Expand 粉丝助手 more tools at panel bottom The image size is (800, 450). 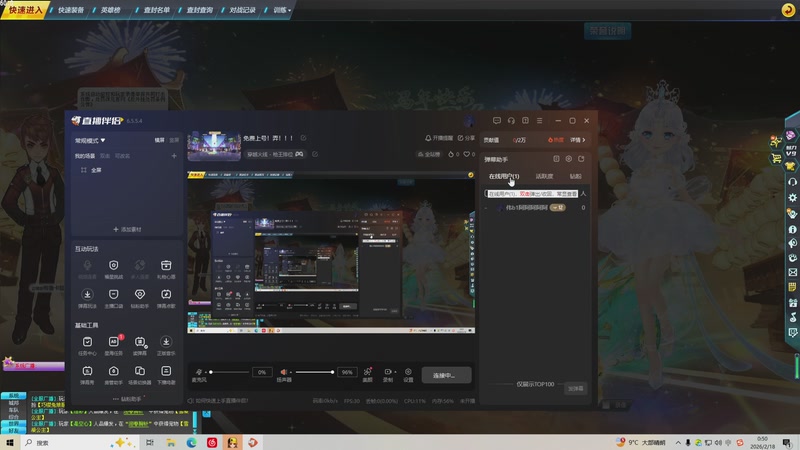point(128,399)
